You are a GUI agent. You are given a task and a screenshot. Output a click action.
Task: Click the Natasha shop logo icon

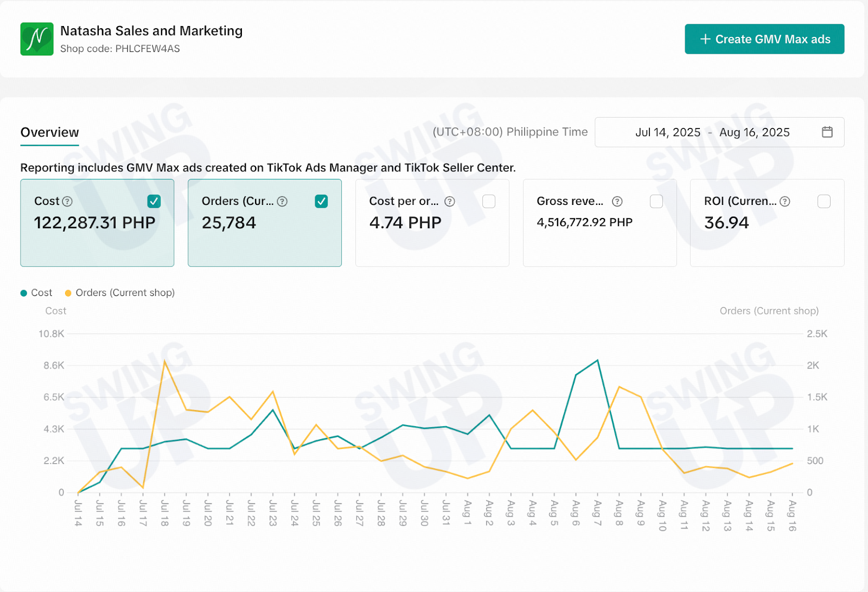click(x=37, y=39)
